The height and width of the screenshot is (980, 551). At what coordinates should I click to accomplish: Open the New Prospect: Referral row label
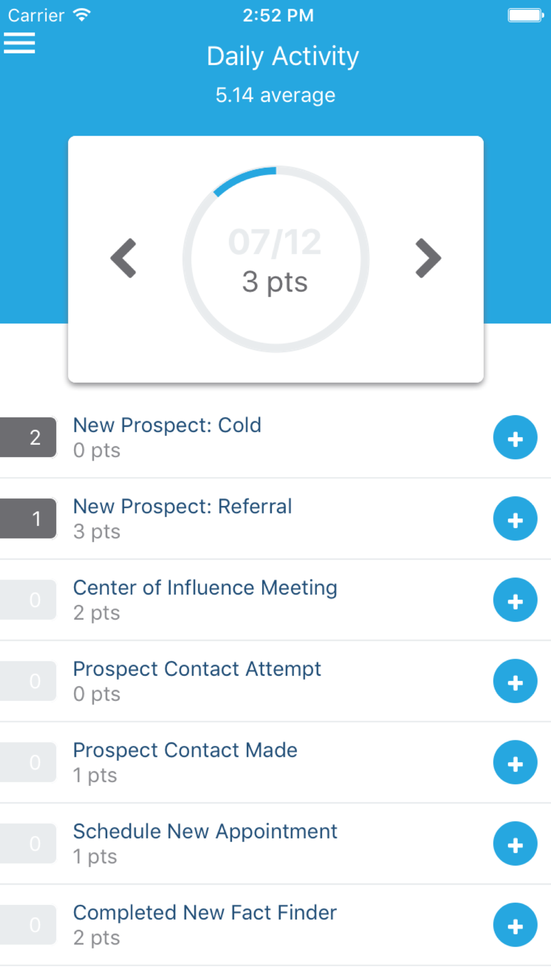pos(182,507)
